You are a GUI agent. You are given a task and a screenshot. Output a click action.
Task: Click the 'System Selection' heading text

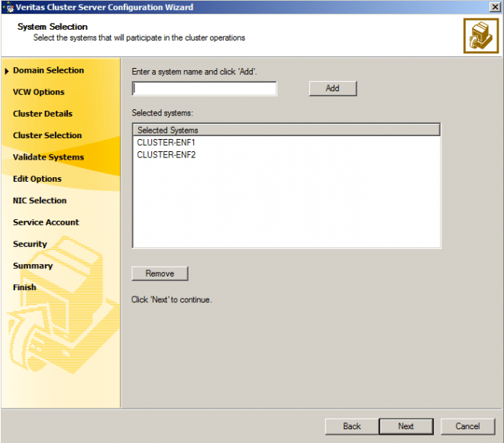pos(53,27)
